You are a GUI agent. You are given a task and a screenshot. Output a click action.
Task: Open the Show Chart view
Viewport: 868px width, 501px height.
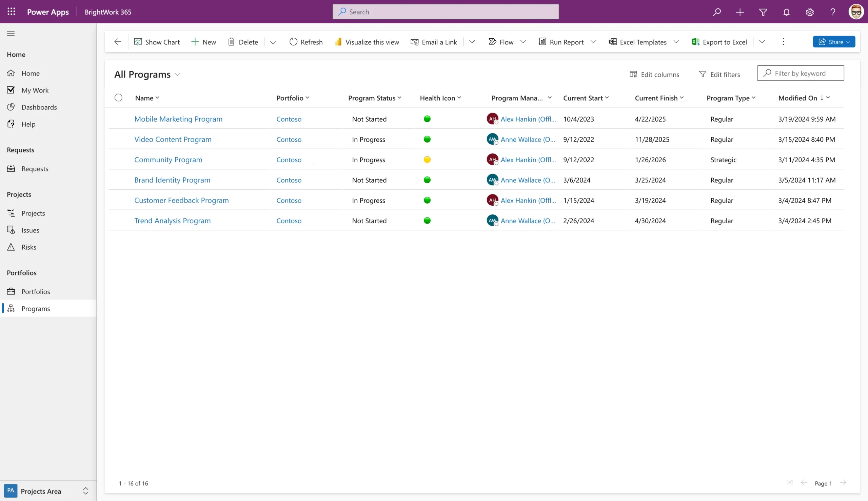point(157,42)
